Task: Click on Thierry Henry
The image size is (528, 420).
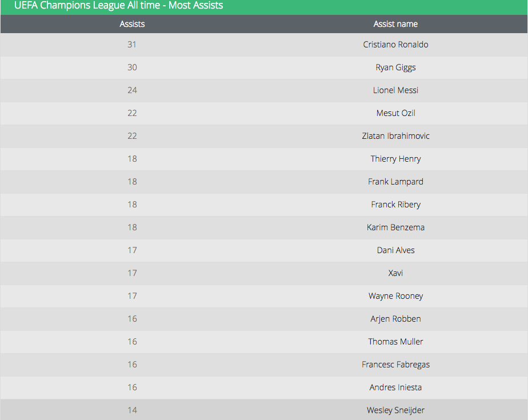Action: [x=395, y=159]
